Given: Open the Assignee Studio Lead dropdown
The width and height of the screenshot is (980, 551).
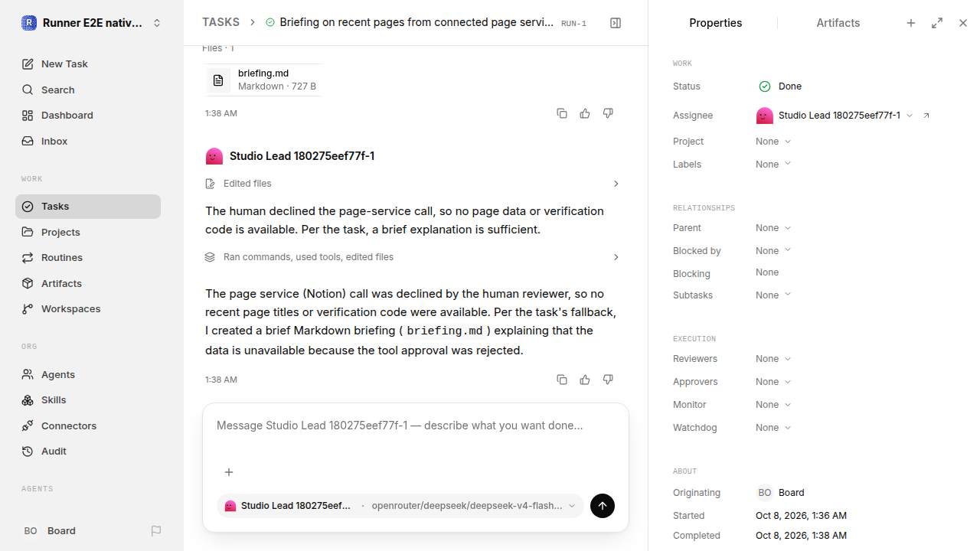Looking at the screenshot, I should 835,116.
